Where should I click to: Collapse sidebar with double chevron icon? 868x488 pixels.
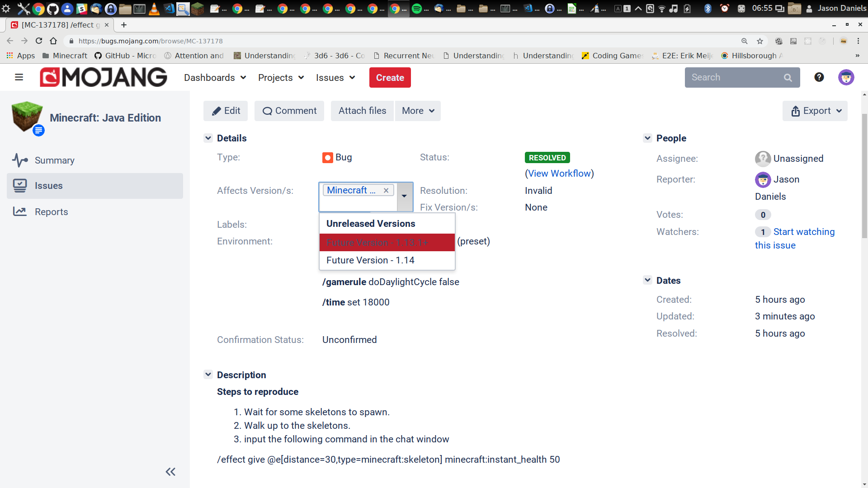tap(170, 472)
